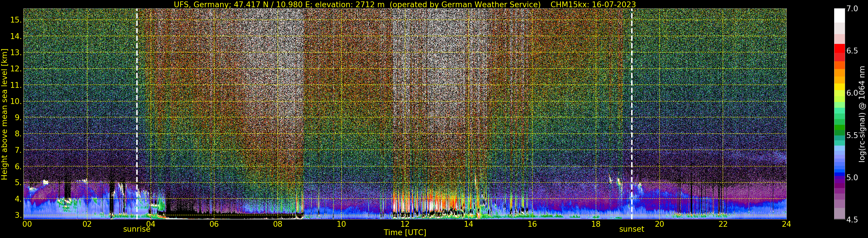Click the height tick label '6.'
868x238 pixels.
(x=18, y=166)
